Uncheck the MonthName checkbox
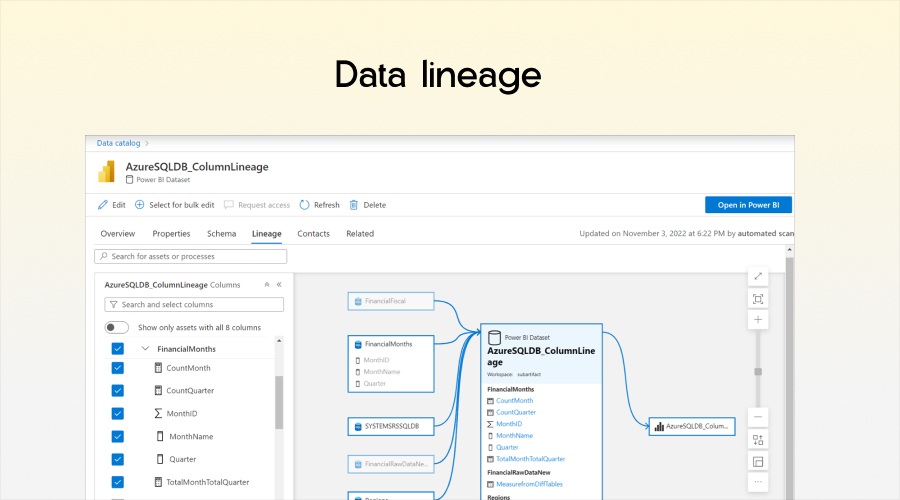Screen dimensions: 900x500 click(x=118, y=436)
